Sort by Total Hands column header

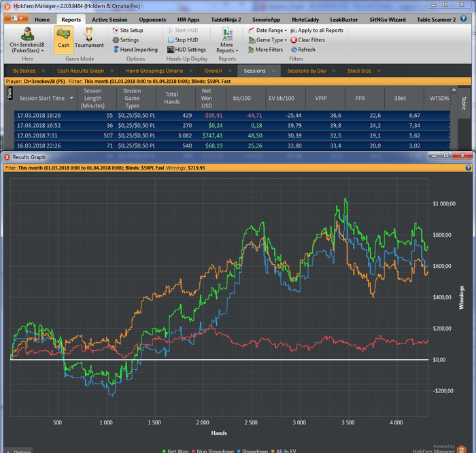click(x=175, y=98)
